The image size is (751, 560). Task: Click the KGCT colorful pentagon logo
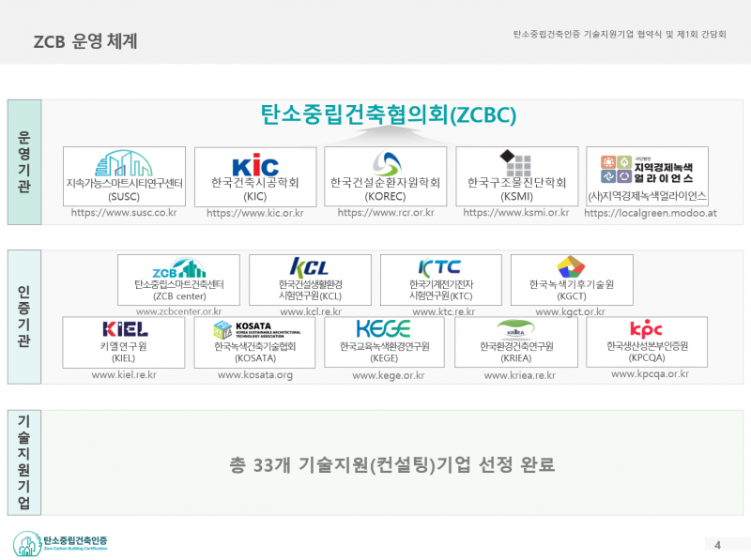coord(571,266)
